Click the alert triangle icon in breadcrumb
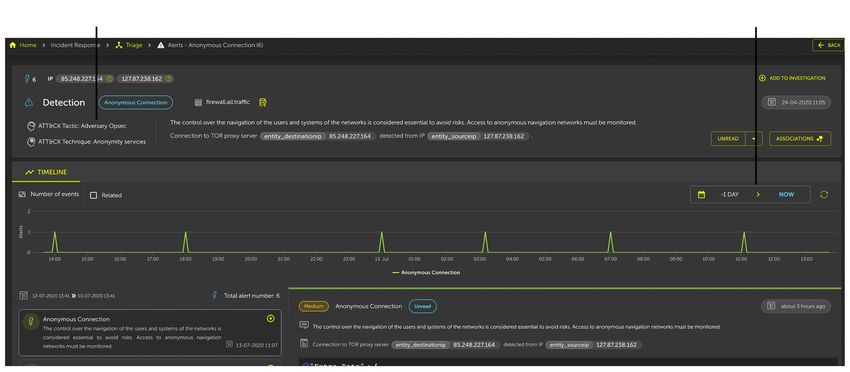This screenshot has width=850, height=372. tap(160, 45)
